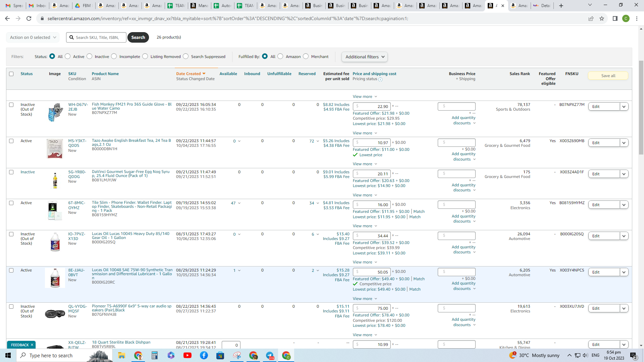Click the Tazo tea product image
The image size is (644, 362).
click(55, 148)
